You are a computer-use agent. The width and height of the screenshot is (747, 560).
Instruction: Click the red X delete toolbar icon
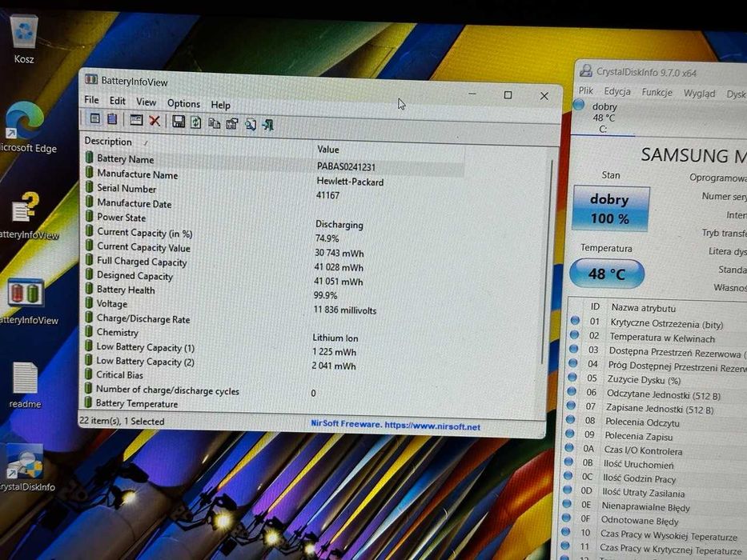click(x=155, y=121)
